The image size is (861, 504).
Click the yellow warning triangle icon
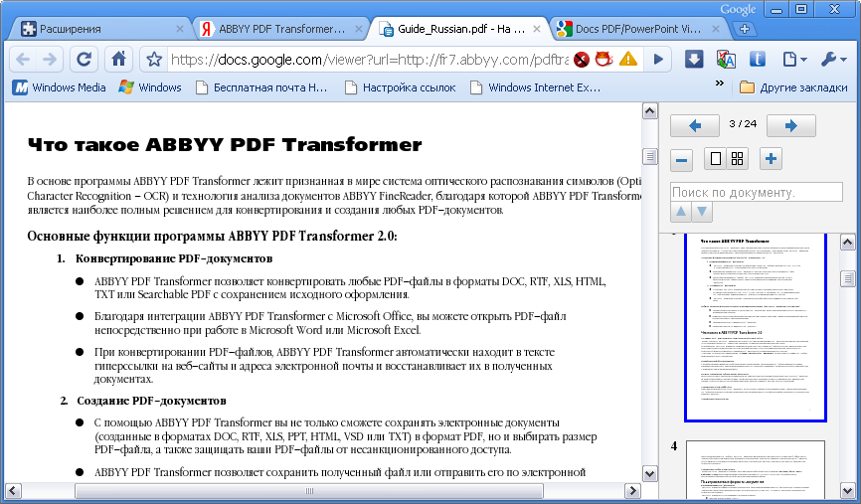coord(627,59)
